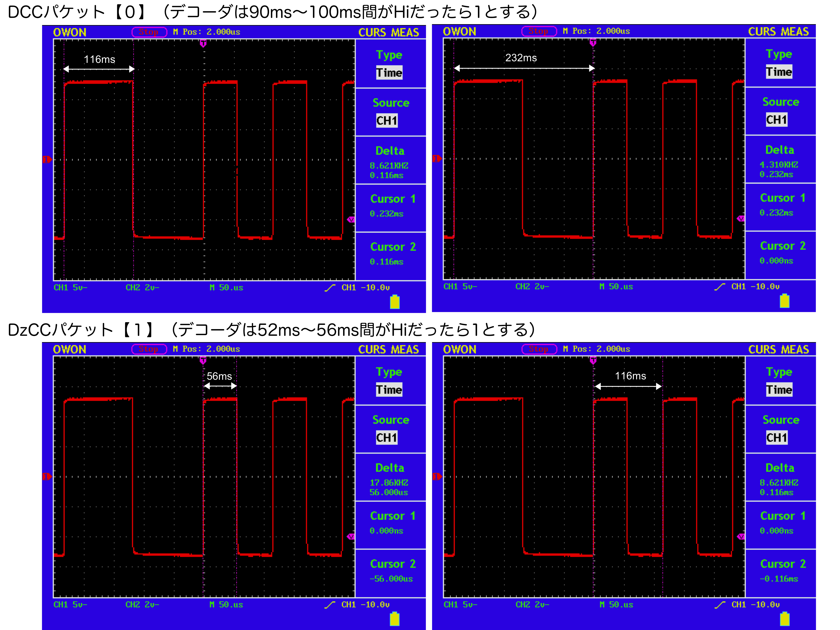Select CURS MEAS menu header on bottom-right scope

(x=779, y=349)
